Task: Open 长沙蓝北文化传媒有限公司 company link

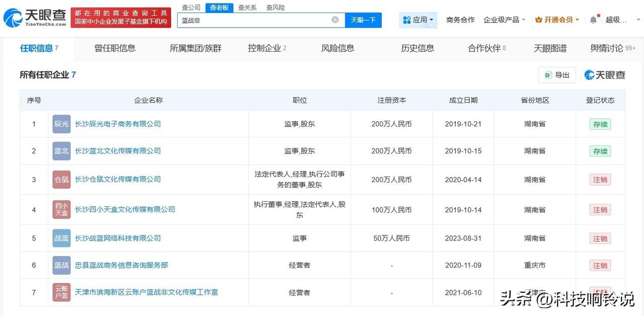Action: (118, 151)
